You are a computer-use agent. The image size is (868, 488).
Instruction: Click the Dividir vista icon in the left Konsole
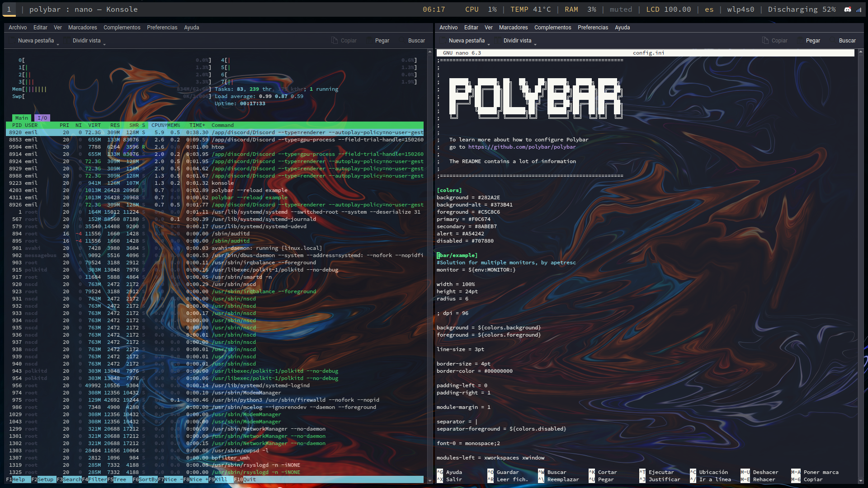point(66,40)
